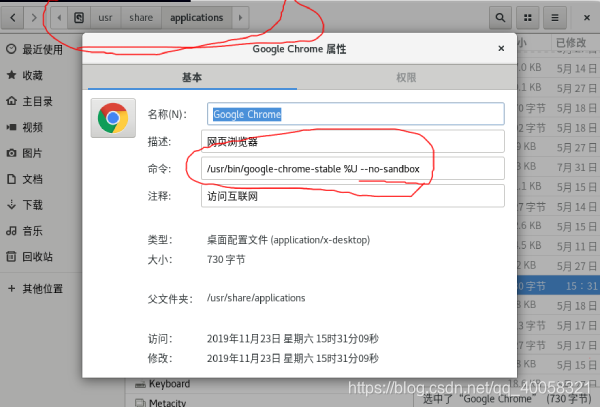Image resolution: width=600 pixels, height=407 pixels.
Task: Click the download arrow icon in sidebar
Action: coord(11,205)
